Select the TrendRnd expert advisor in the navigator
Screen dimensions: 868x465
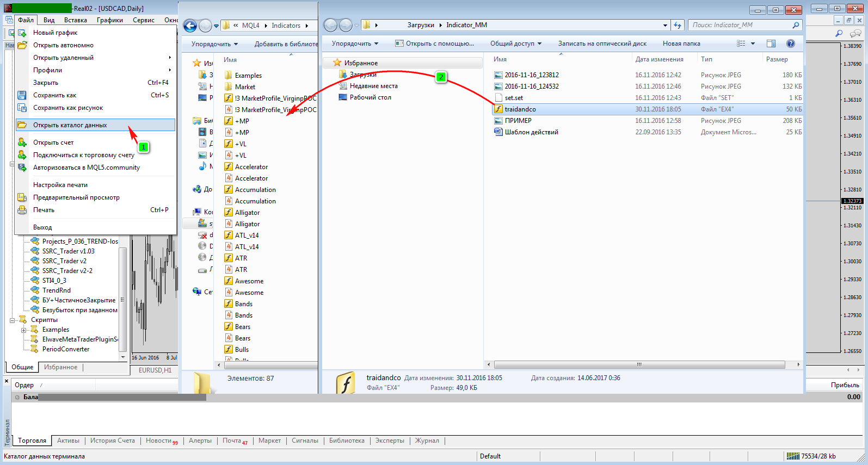(x=57, y=290)
